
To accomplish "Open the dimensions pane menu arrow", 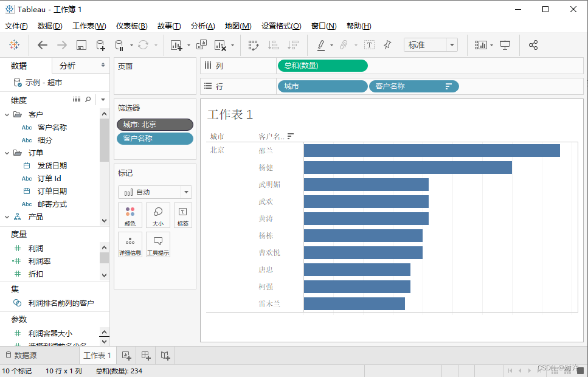I will coord(103,100).
